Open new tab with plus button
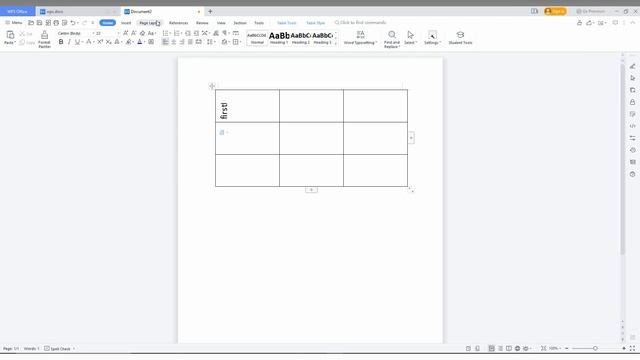Screen dimensions: 640x360 click(x=210, y=11)
